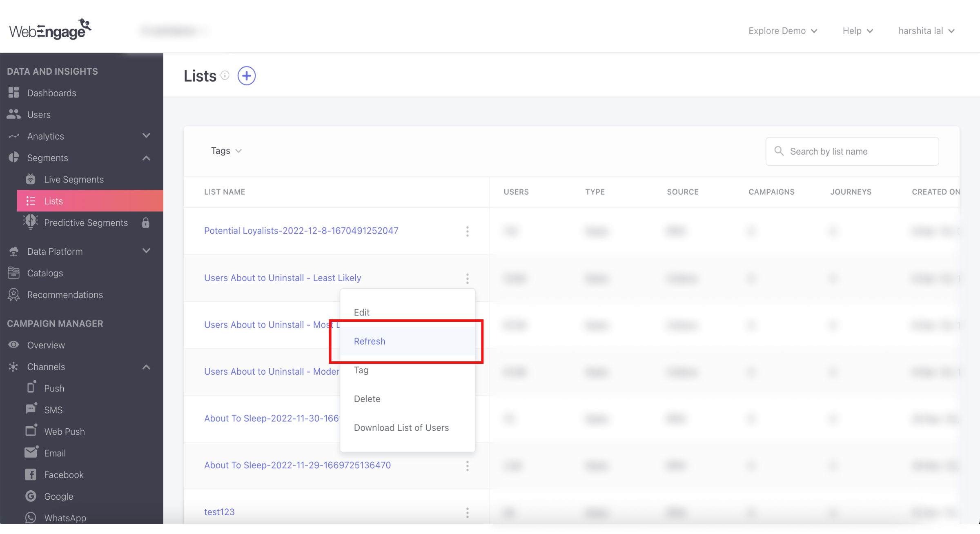The height and width of the screenshot is (534, 980).
Task: Click the info icon beside Lists title
Action: pyautogui.click(x=225, y=75)
